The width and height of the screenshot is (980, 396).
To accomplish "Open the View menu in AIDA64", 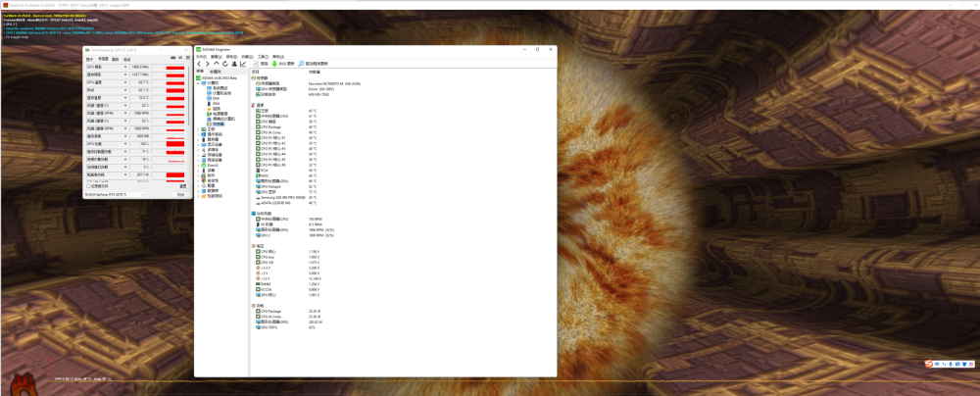I will [217, 56].
